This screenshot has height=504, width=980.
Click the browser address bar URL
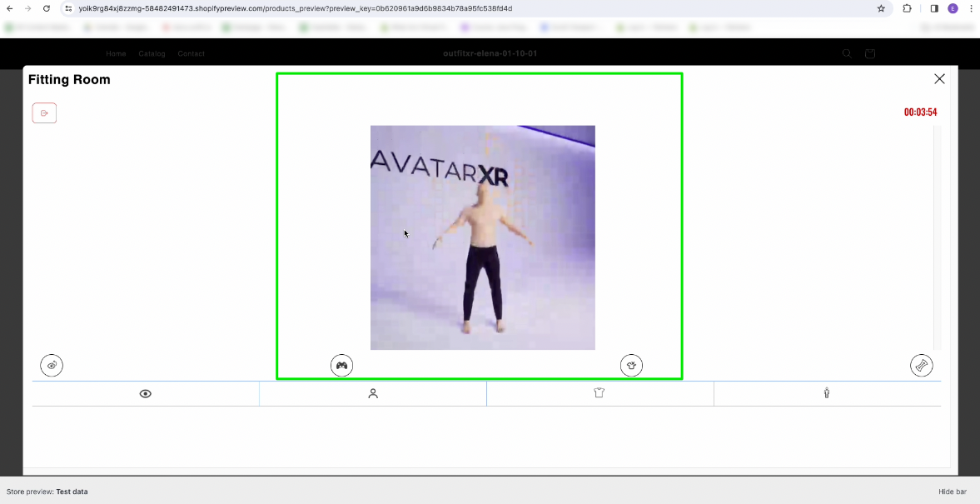[296, 9]
